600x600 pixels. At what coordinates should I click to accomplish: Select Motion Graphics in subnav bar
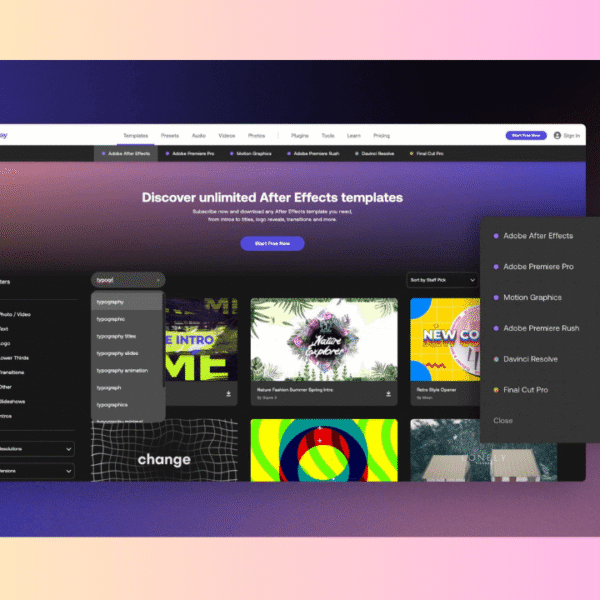[x=251, y=153]
